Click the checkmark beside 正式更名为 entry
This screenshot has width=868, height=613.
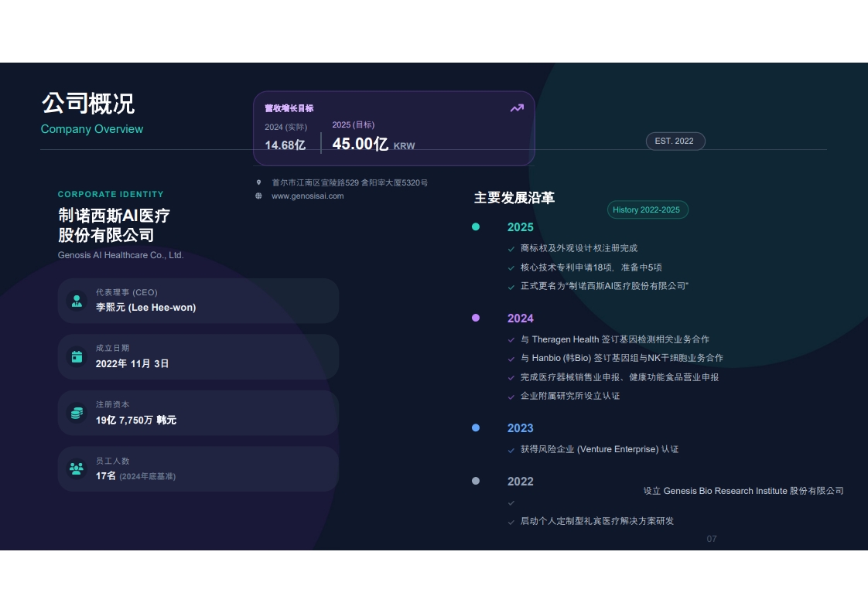pos(511,287)
